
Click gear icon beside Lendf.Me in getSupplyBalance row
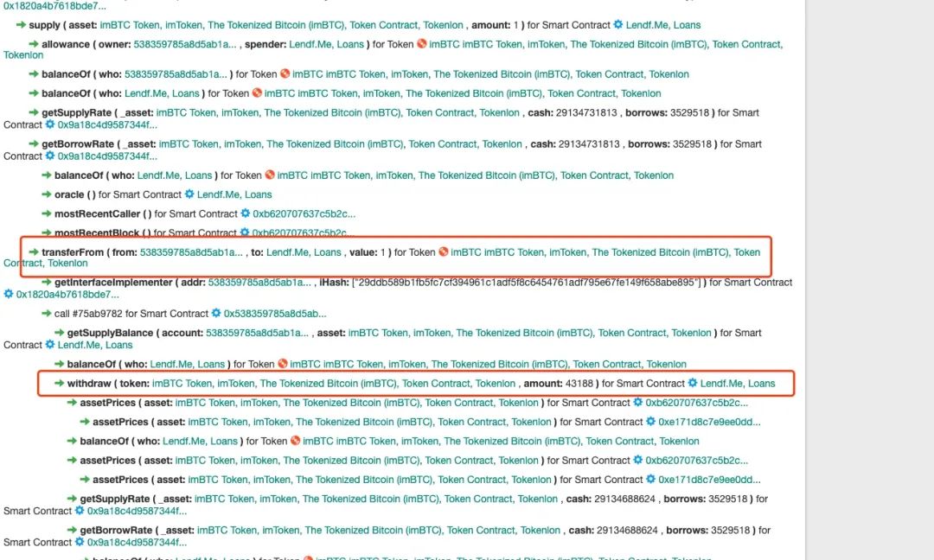[x=50, y=345]
